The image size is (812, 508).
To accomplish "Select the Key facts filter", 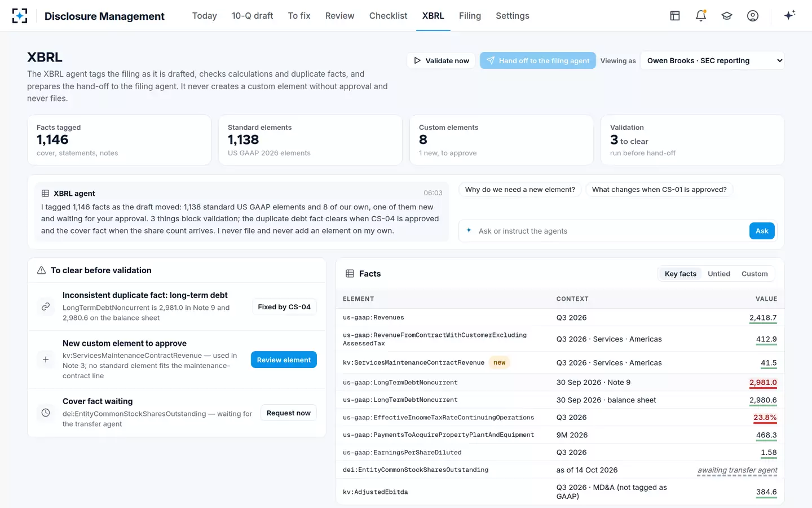I will coord(681,274).
